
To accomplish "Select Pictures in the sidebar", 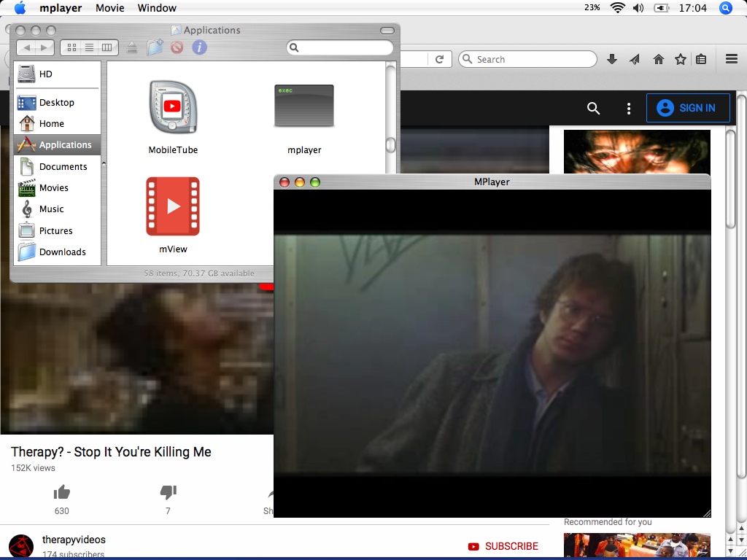I will coord(58,230).
